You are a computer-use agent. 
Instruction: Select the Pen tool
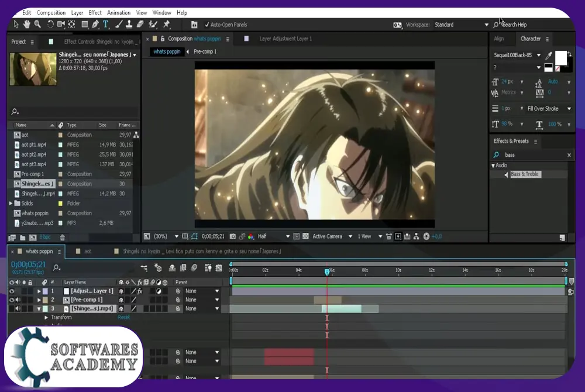click(95, 25)
